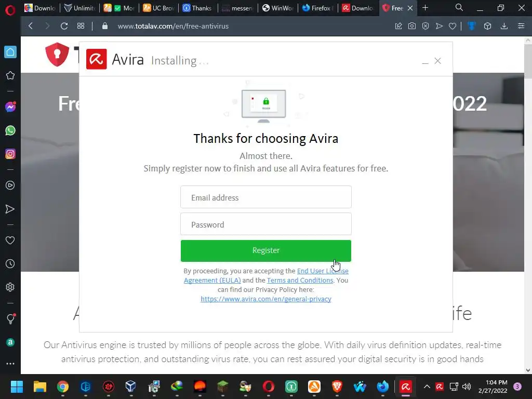
Task: Open the Speed Dial start page grid button
Action: 81,26
